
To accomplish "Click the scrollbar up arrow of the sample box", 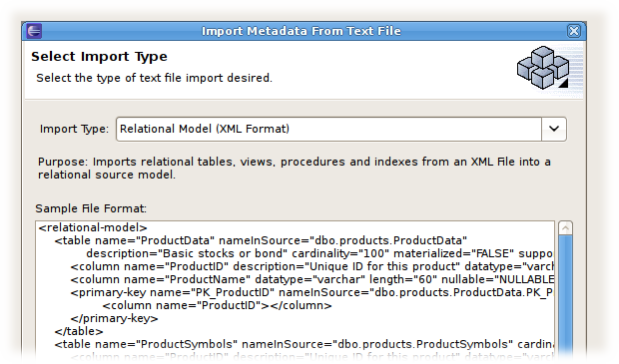I will point(565,228).
